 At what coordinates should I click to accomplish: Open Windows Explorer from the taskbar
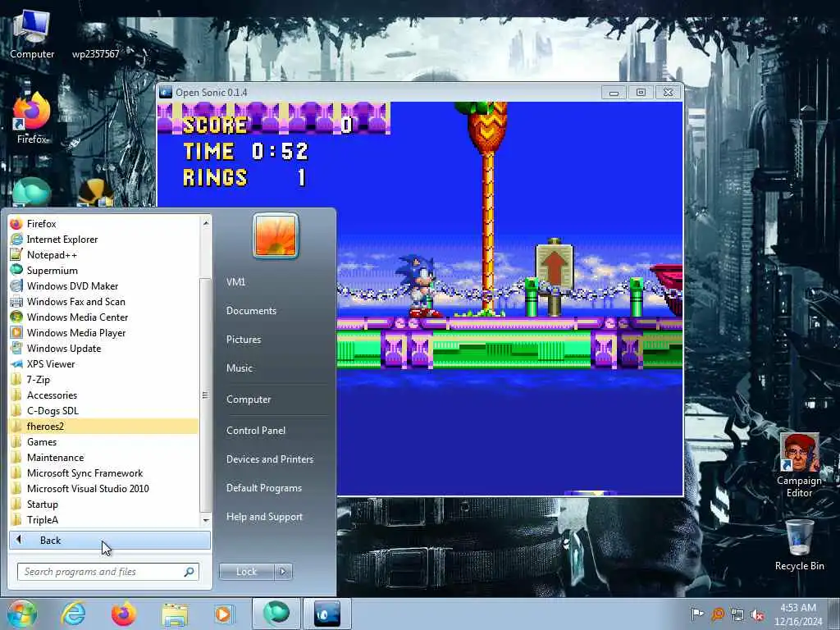pyautogui.click(x=175, y=614)
